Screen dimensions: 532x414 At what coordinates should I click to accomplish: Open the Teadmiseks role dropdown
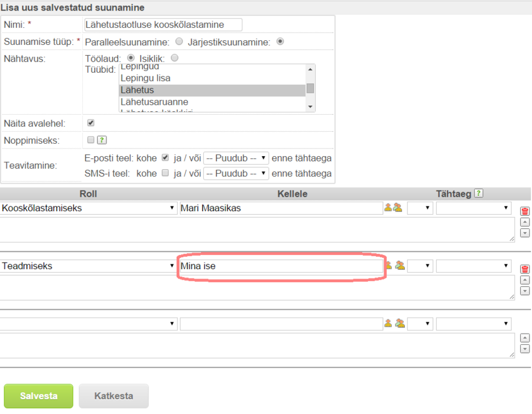click(88, 266)
